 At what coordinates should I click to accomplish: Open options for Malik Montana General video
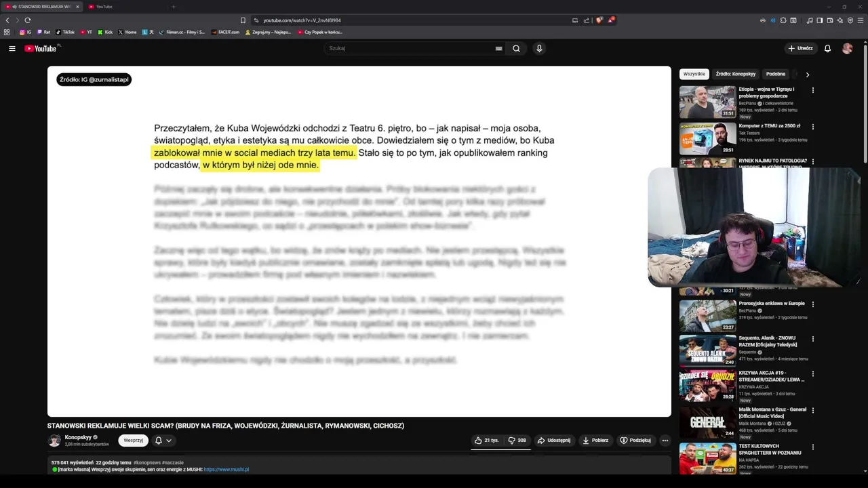tap(812, 410)
